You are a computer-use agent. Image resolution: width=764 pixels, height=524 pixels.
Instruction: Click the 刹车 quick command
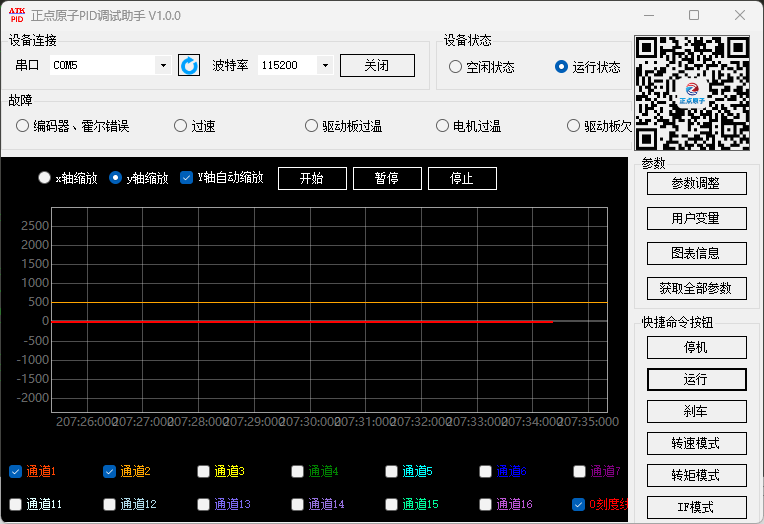[x=697, y=411]
